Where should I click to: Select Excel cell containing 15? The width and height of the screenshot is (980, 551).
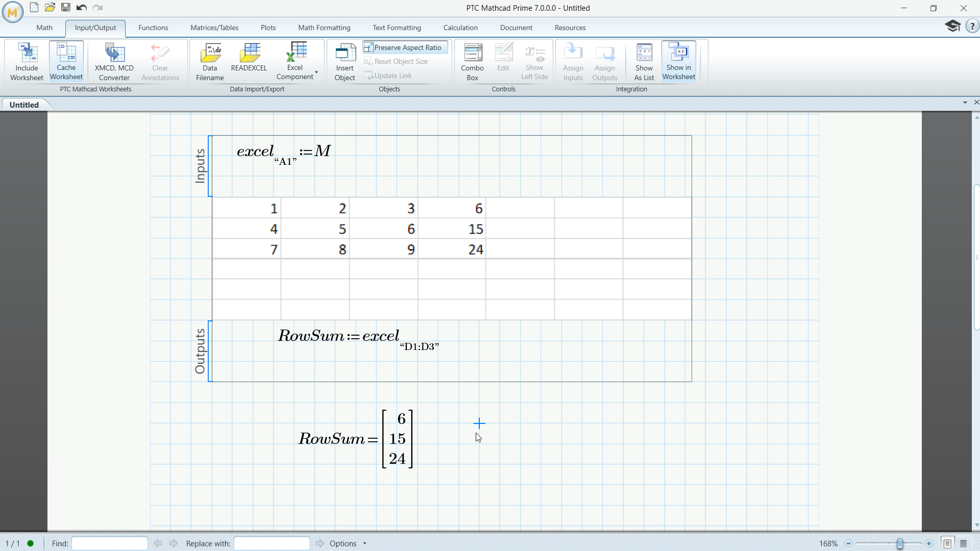[452, 229]
